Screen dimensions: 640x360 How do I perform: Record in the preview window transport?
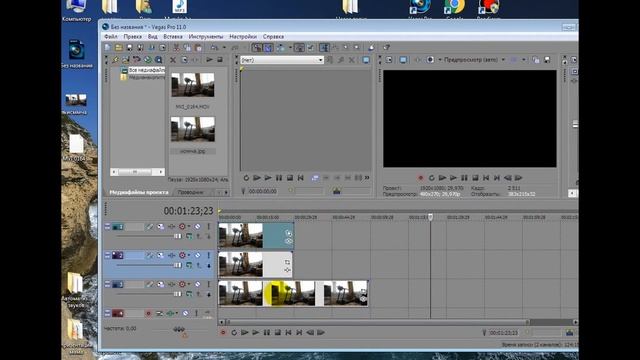[420, 178]
